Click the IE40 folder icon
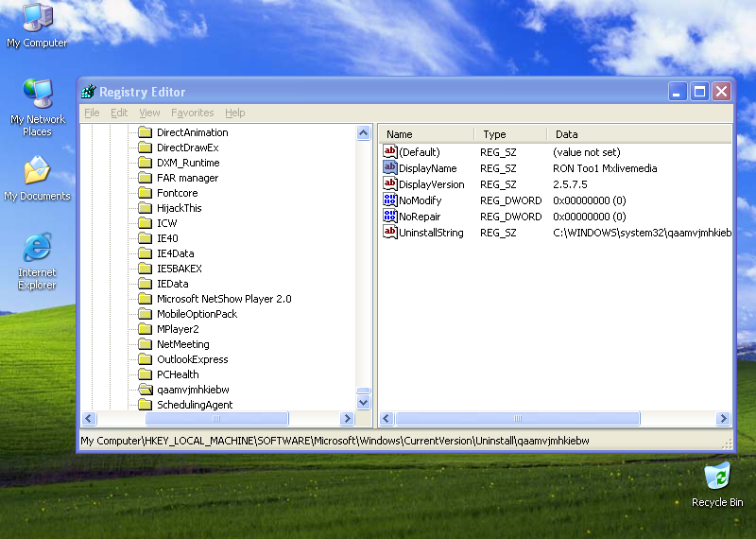 click(x=145, y=238)
